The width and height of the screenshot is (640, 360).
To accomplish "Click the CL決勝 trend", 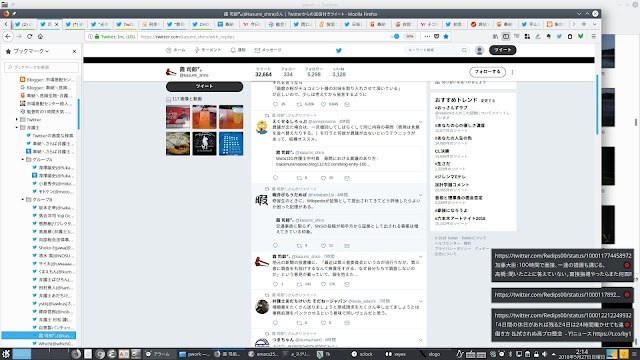I will click(x=442, y=151).
